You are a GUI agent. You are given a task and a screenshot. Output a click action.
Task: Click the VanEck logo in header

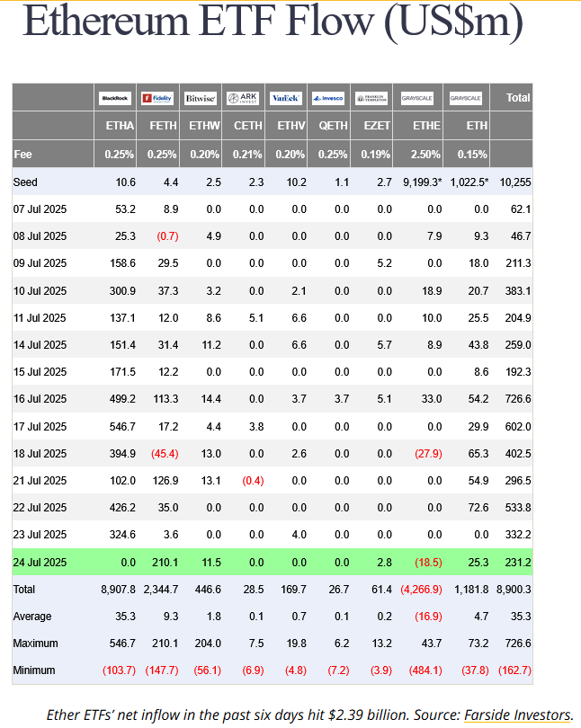(286, 98)
